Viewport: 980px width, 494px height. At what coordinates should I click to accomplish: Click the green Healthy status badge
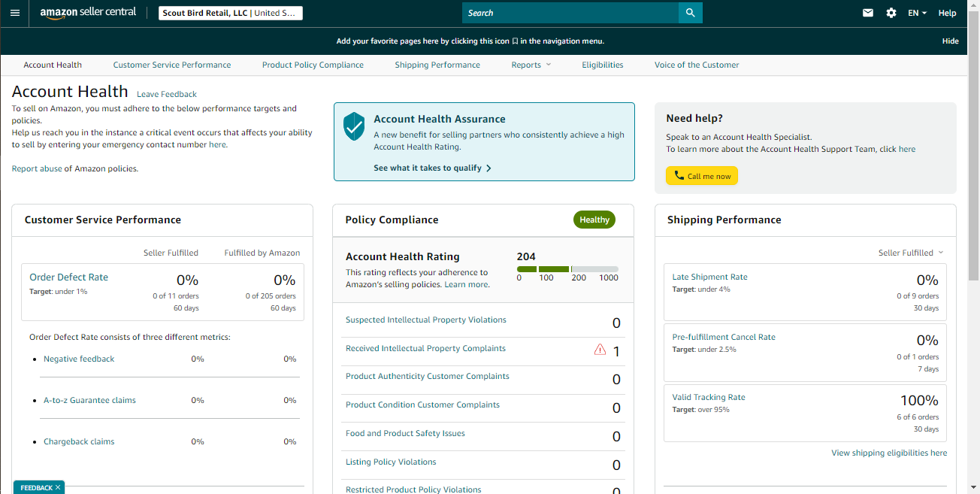pos(594,220)
